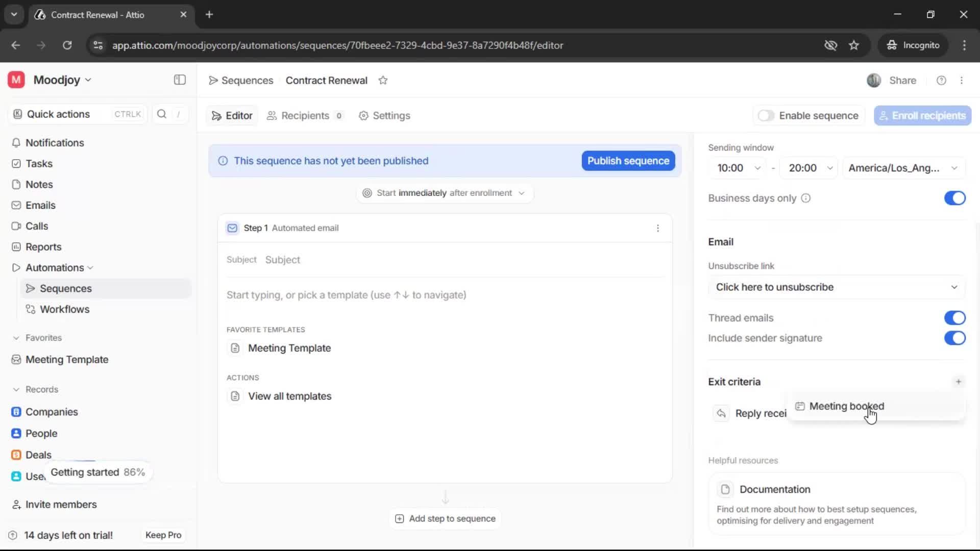Click into the email Subject field
This screenshot has width=980, height=551.
pyautogui.click(x=459, y=260)
